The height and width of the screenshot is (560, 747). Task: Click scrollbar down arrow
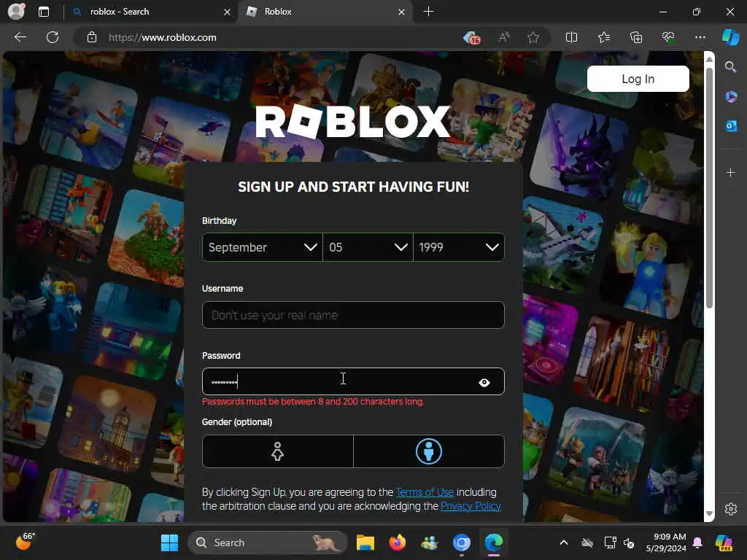click(709, 514)
